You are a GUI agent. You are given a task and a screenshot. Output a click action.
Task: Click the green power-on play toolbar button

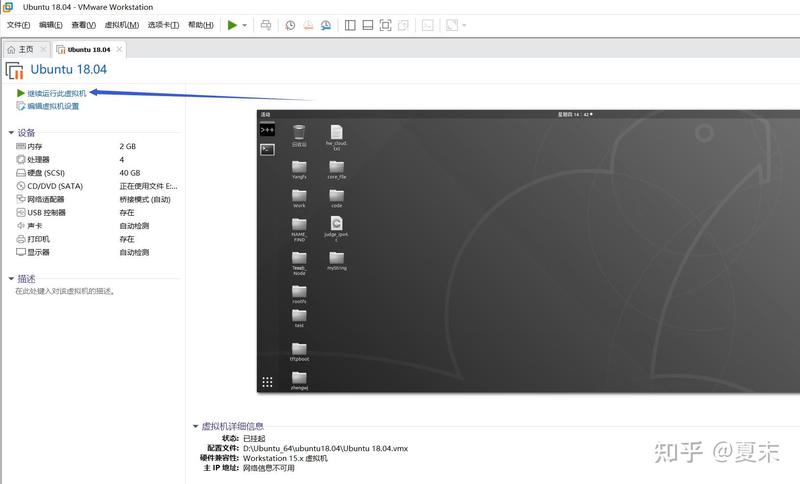232,25
